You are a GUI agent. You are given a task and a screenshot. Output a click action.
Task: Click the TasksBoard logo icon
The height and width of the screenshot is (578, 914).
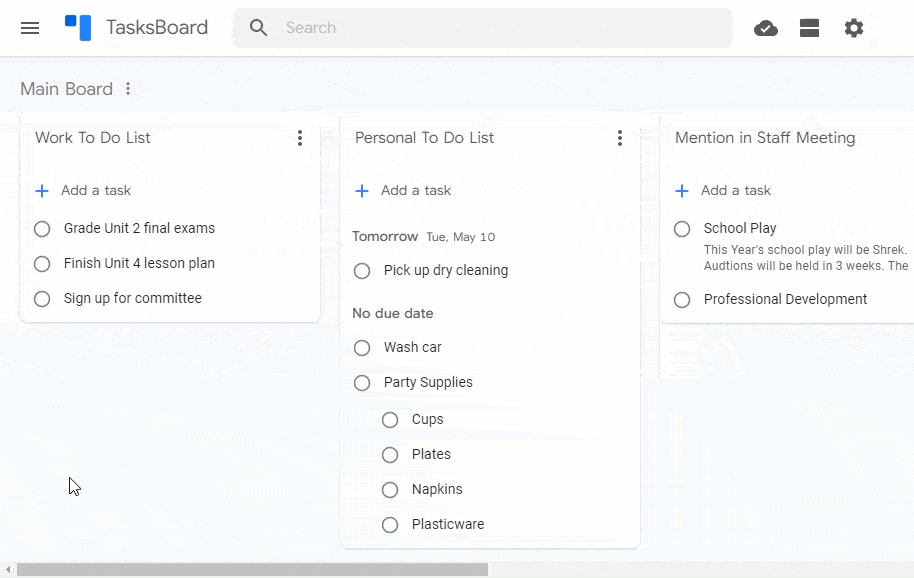click(x=78, y=28)
